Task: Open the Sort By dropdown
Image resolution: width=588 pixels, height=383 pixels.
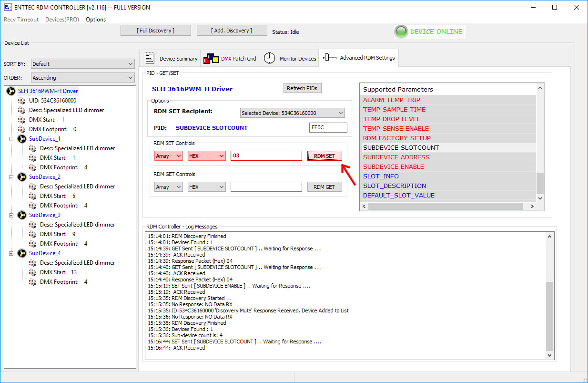Action: point(83,64)
